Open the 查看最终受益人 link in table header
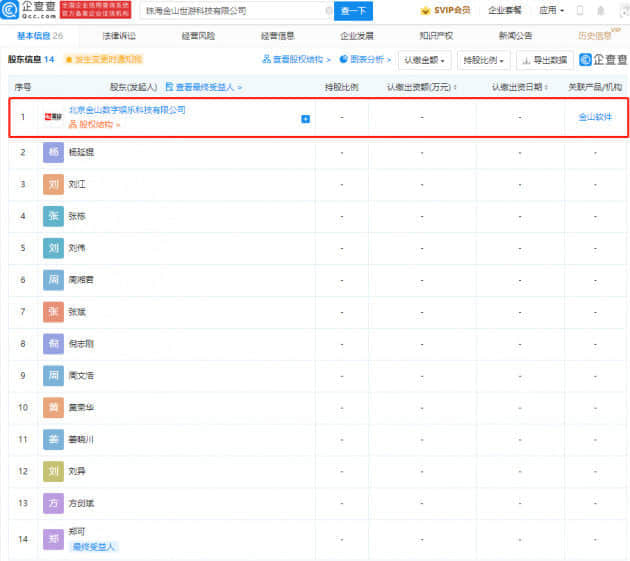Image resolution: width=630 pixels, height=561 pixels. tap(203, 87)
